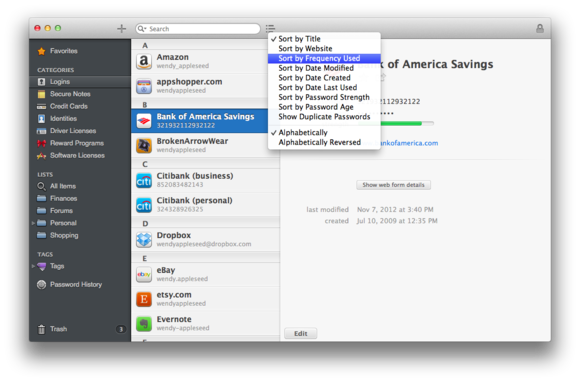This screenshot has height=382, width=580.
Task: Select the Secure Notes icon
Action: [41, 94]
